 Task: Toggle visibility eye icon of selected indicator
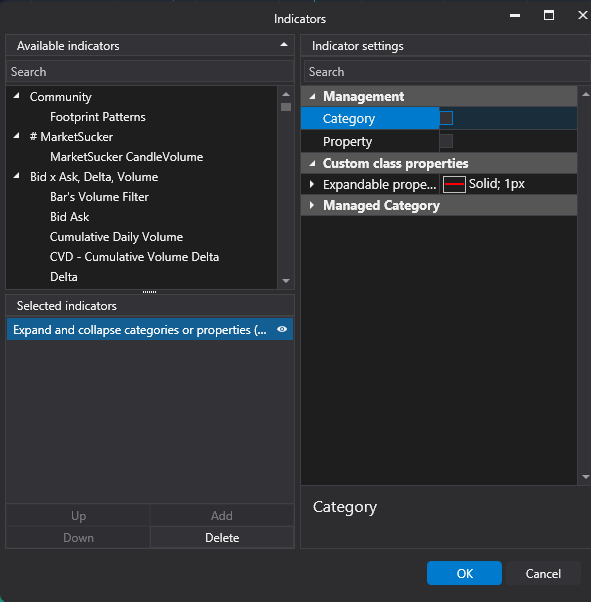(282, 329)
